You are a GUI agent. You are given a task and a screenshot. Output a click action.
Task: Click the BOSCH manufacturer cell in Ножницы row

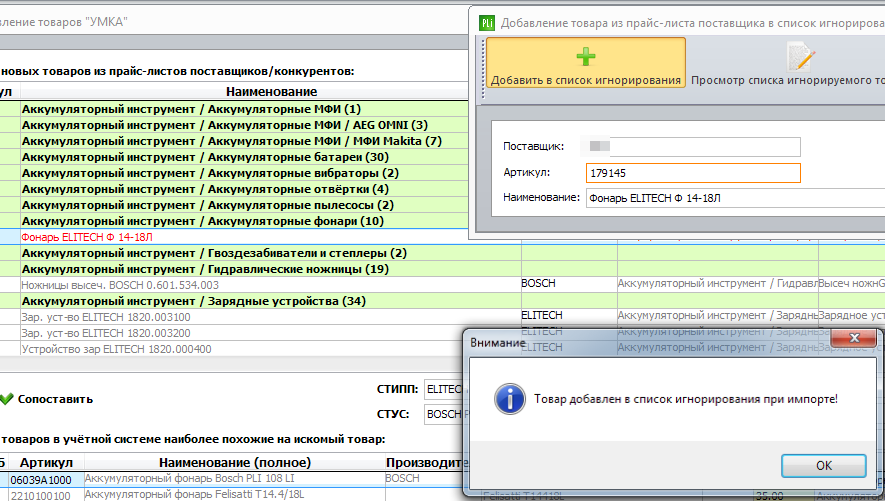pyautogui.click(x=569, y=284)
